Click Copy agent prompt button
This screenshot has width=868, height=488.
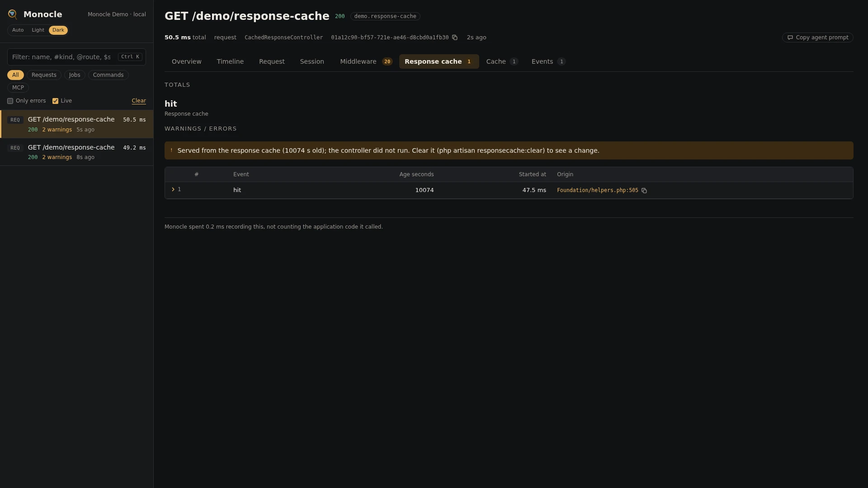(x=817, y=38)
